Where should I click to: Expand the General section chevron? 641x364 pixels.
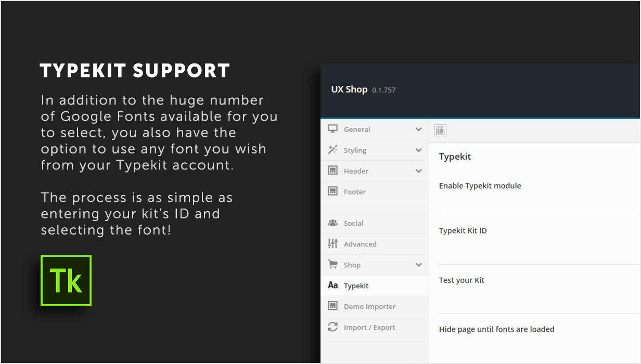[x=418, y=129]
